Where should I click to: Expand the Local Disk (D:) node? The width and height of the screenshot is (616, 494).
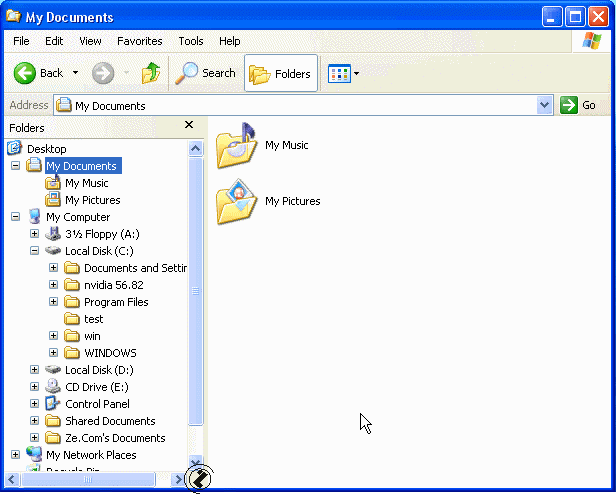point(35,369)
